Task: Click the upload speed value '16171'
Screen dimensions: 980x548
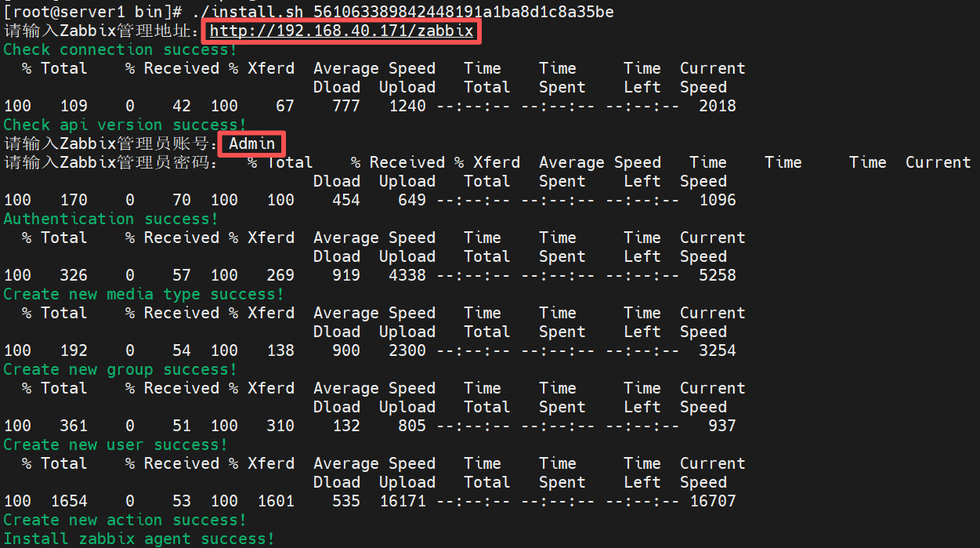Action: point(403,502)
